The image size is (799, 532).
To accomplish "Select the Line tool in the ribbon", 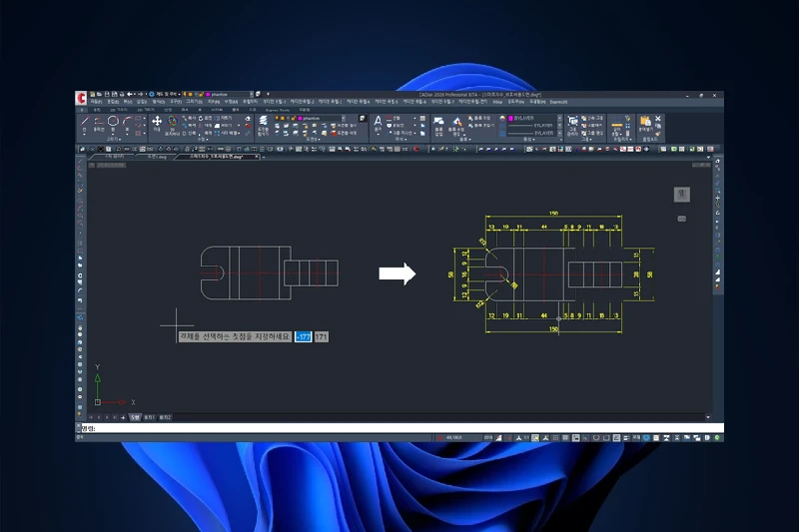I will [84, 122].
